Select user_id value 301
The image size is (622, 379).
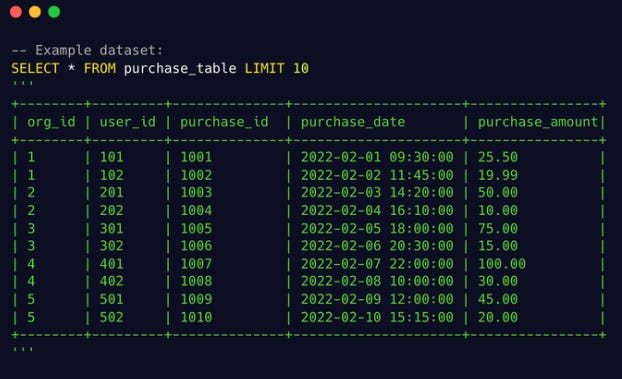(111, 228)
